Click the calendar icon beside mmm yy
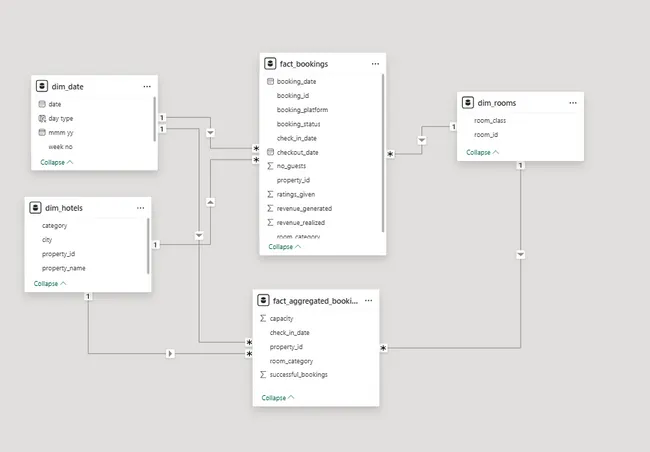 (x=42, y=132)
